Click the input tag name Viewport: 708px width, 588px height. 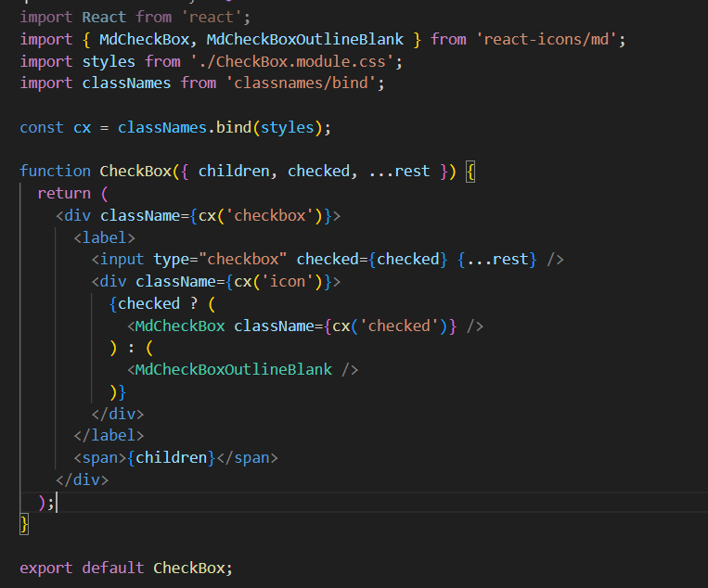tap(122, 259)
